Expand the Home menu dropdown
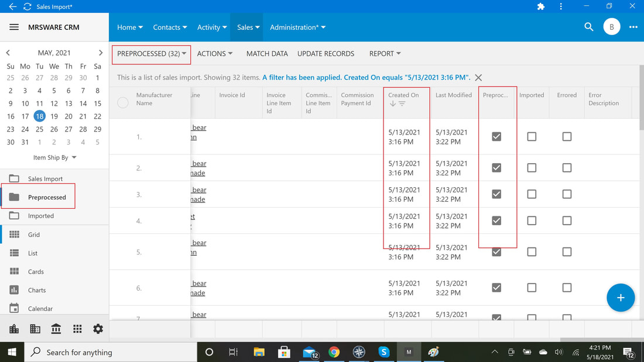This screenshot has width=644, height=362. [x=130, y=27]
